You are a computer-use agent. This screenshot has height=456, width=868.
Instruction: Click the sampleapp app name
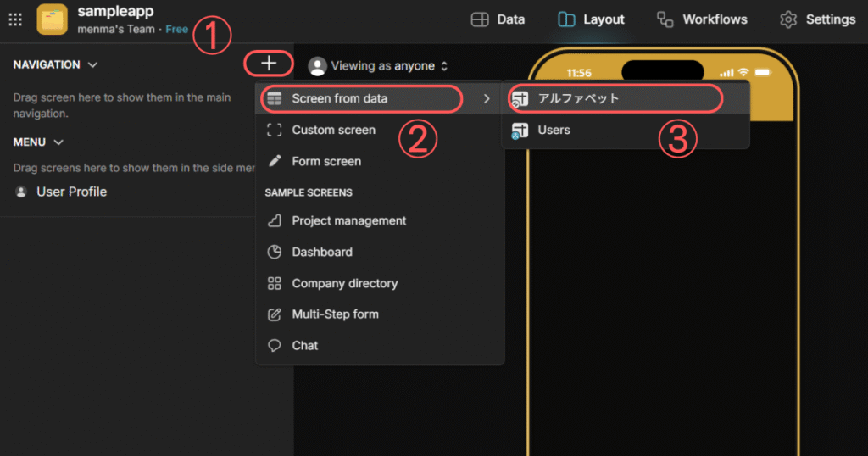115,11
